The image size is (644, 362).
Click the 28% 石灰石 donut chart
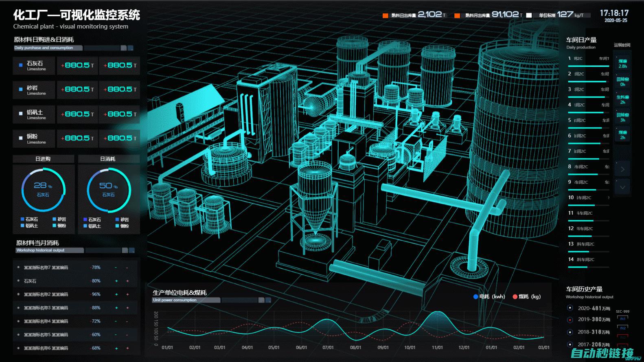(43, 189)
